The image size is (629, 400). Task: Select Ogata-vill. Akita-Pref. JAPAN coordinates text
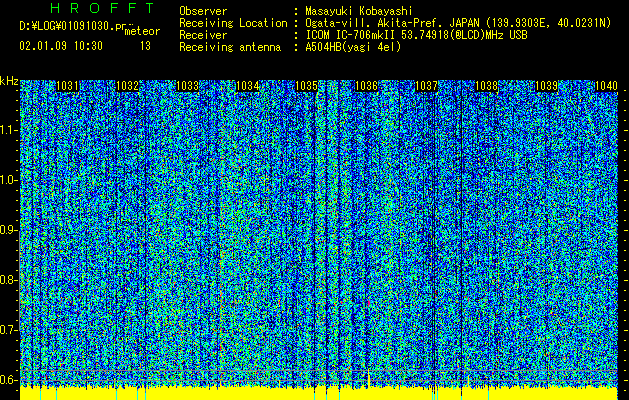click(x=458, y=23)
